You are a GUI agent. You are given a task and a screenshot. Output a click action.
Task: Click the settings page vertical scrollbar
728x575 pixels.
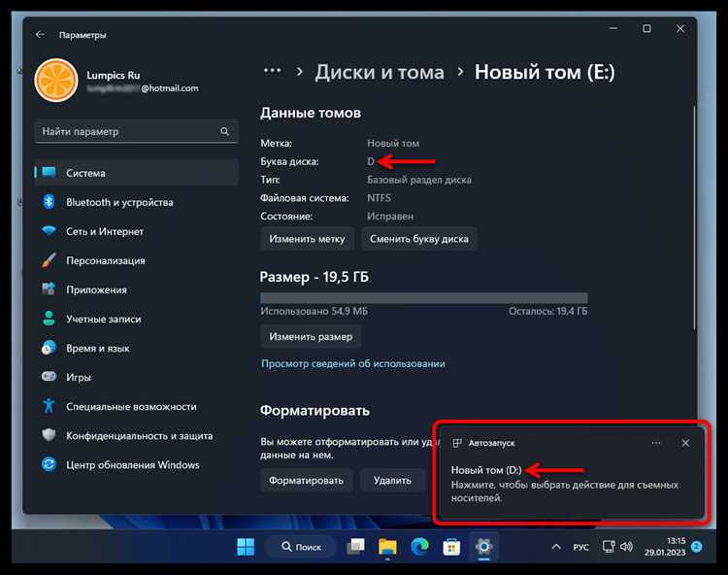[x=694, y=219]
